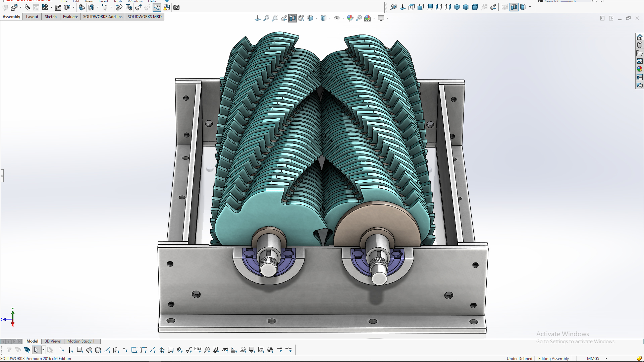Viewport: 644px width, 362px height.
Task: Click the New Motion Study icon
Action: tap(119, 7)
